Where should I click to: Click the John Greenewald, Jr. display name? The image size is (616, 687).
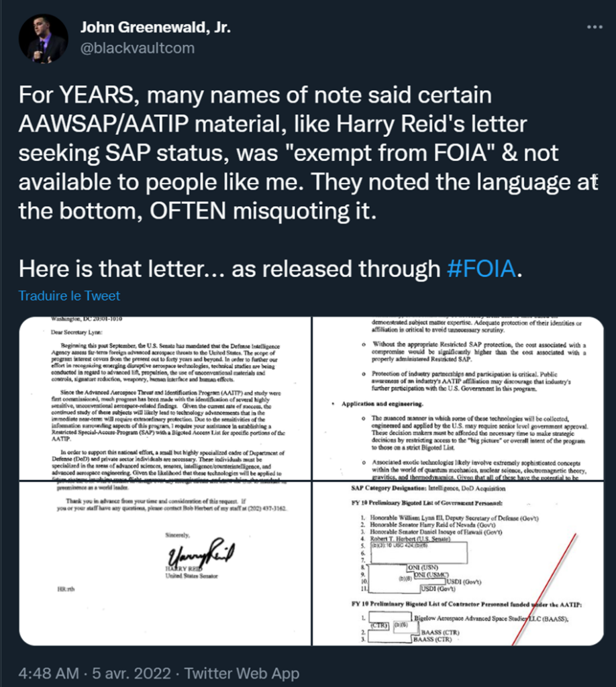[156, 27]
